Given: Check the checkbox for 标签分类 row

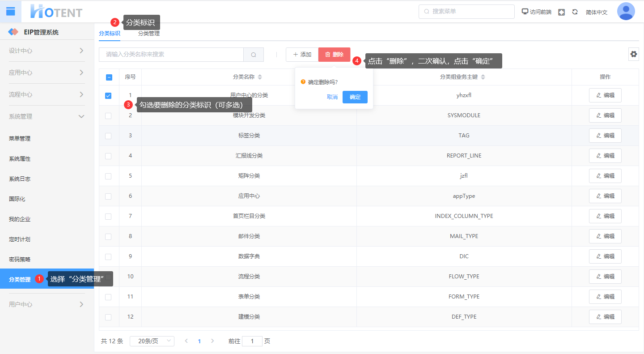Looking at the screenshot, I should (x=108, y=136).
